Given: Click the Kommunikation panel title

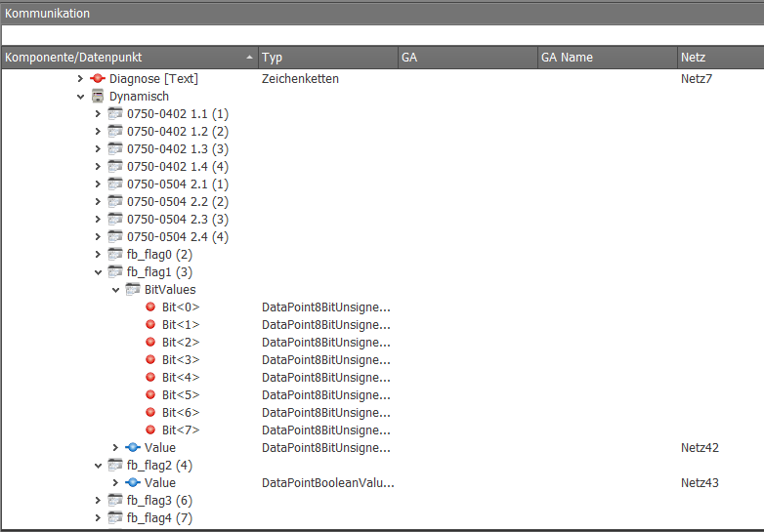Looking at the screenshot, I should tap(47, 13).
